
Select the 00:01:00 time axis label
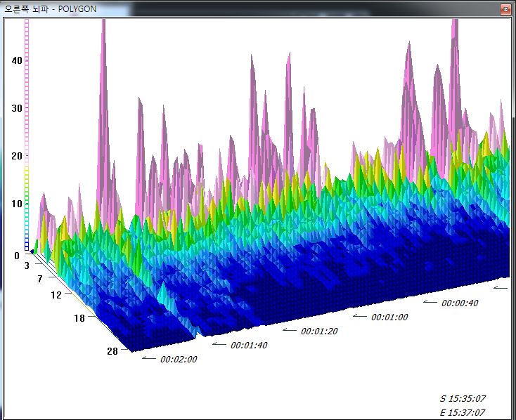point(389,317)
